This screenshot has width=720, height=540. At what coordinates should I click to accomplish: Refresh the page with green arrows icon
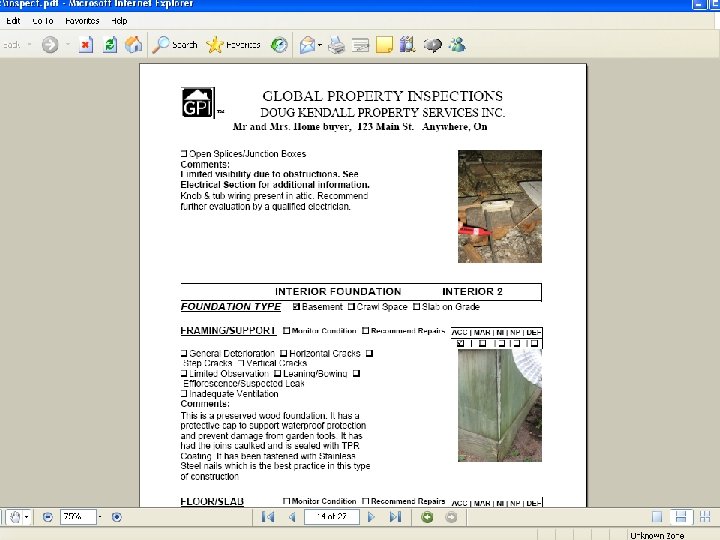click(x=110, y=45)
